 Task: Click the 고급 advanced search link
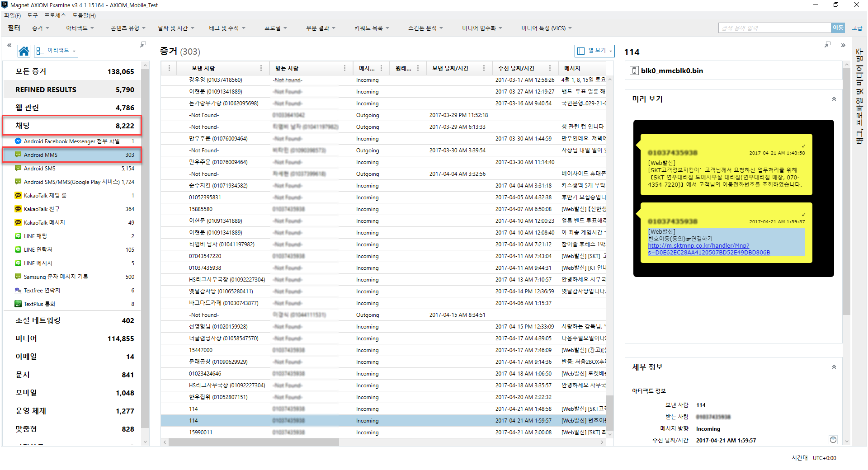(x=857, y=28)
